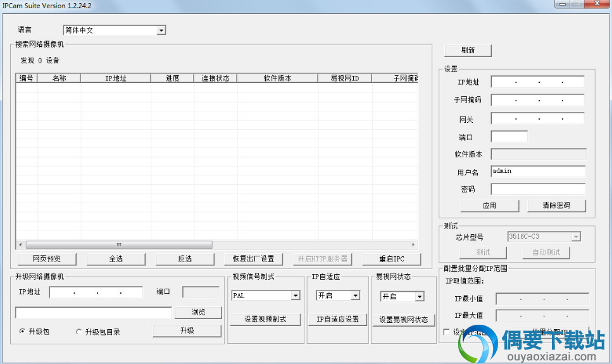Viewport: 612px width, 364px height.
Task: Click the 清除密码 button
Action: (556, 206)
